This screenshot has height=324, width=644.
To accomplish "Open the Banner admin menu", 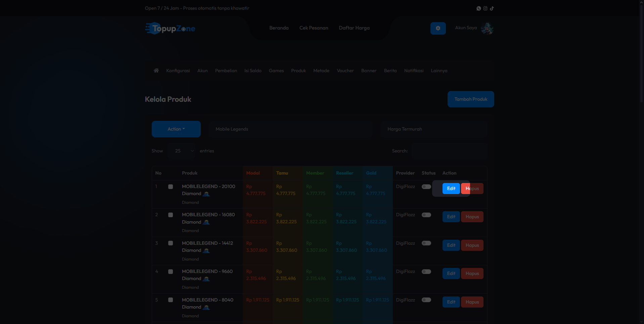I will click(x=369, y=71).
